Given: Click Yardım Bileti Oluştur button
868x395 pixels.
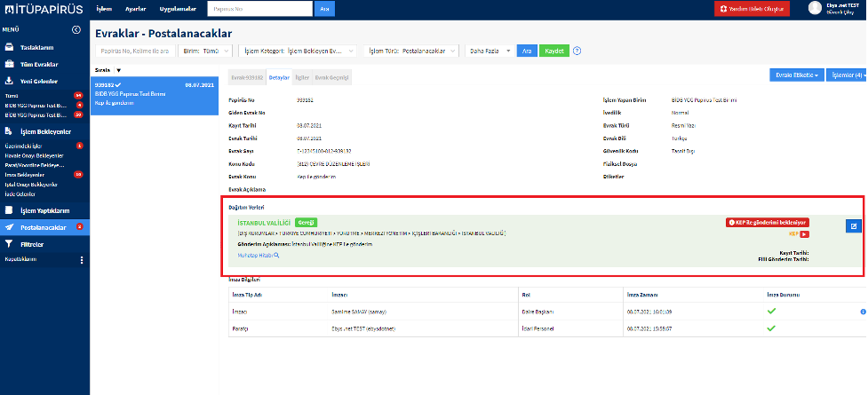Looking at the screenshot, I should (x=752, y=9).
